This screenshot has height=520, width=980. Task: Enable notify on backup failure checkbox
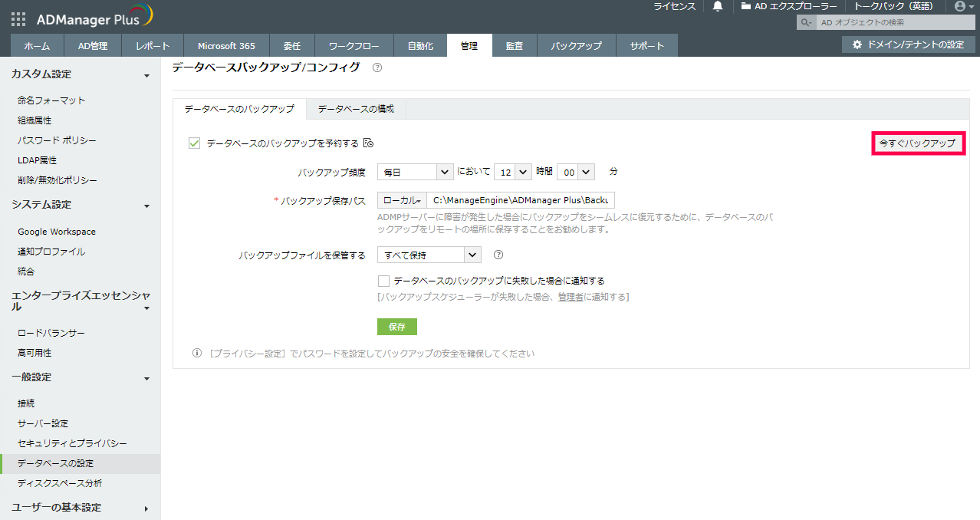click(x=384, y=281)
